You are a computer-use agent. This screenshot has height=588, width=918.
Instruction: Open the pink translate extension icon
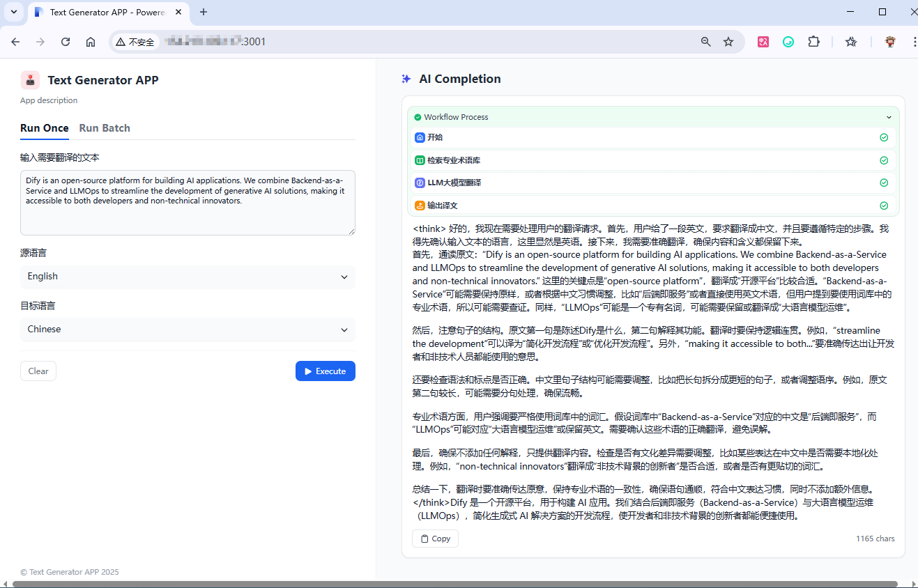763,42
